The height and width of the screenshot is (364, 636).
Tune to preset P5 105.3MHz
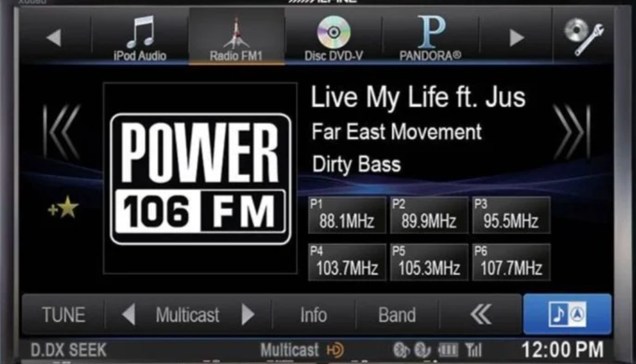point(428,262)
